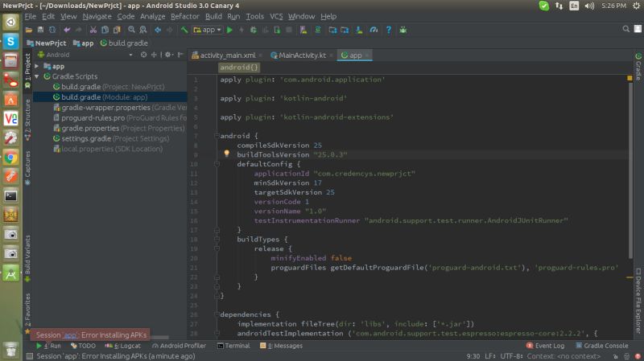
Task: Switch to the activity_main.xml tab
Action: 224,55
